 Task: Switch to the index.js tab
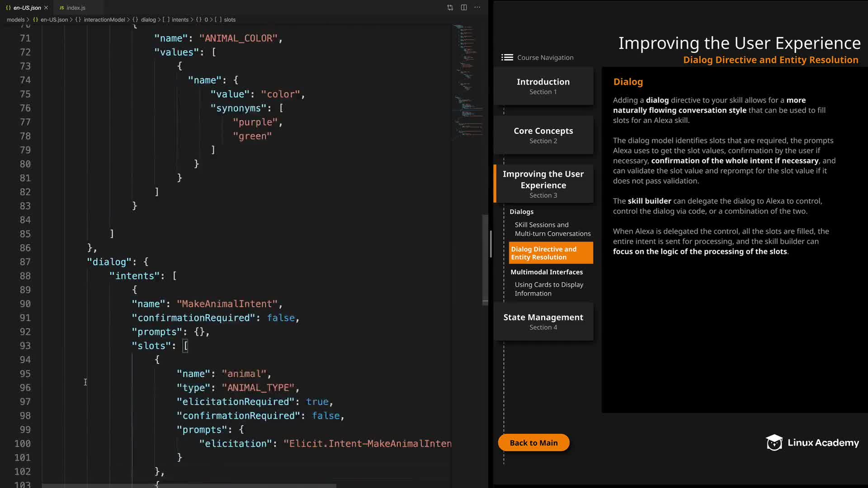tap(75, 8)
